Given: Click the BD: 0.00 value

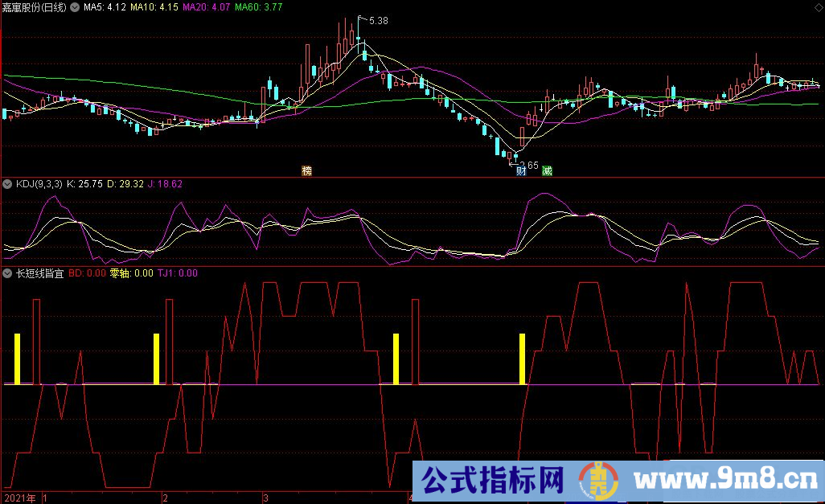Looking at the screenshot, I should click(88, 273).
